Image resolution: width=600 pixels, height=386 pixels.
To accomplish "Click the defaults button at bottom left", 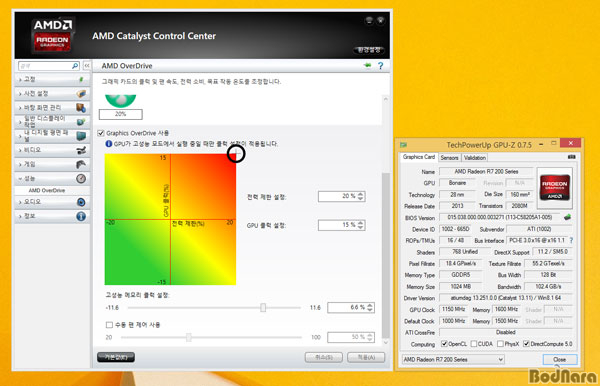I will pos(116,357).
